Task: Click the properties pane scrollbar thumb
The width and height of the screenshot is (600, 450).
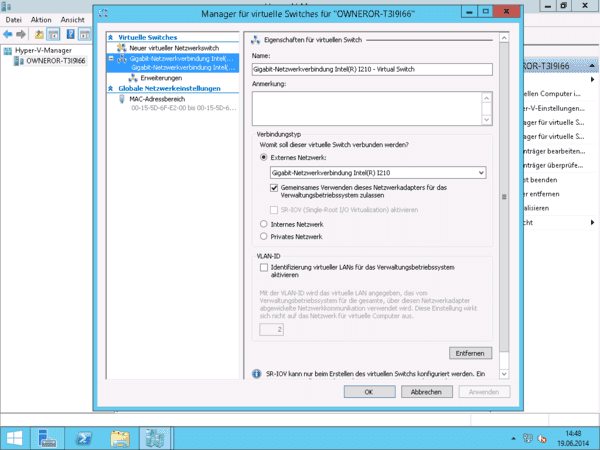Action: point(504,197)
